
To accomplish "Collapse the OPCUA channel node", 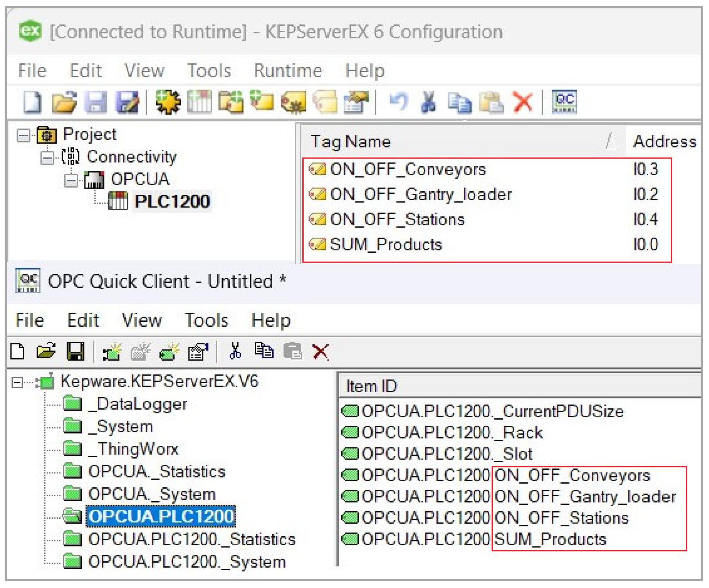I will click(71, 180).
